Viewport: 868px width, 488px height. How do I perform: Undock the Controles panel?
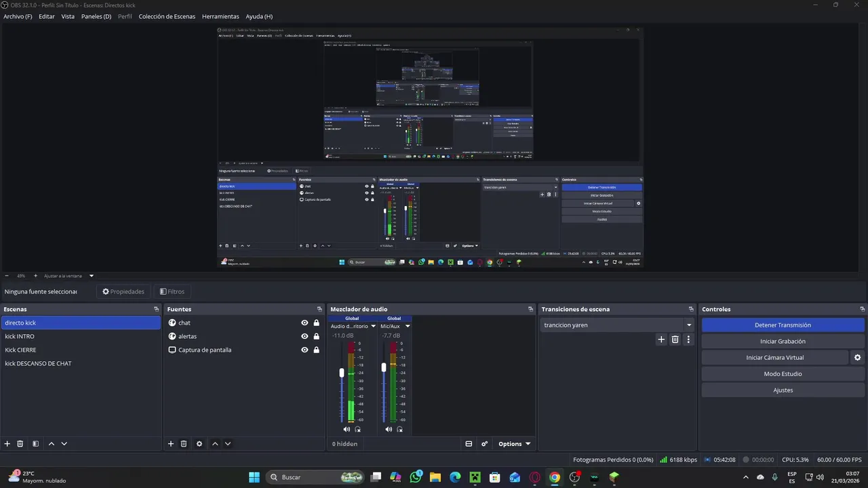(862, 309)
